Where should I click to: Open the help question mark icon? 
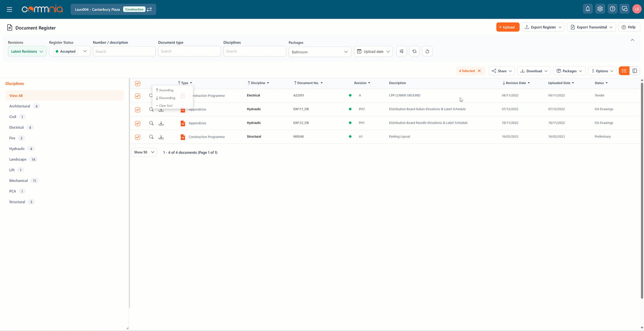coord(612,9)
